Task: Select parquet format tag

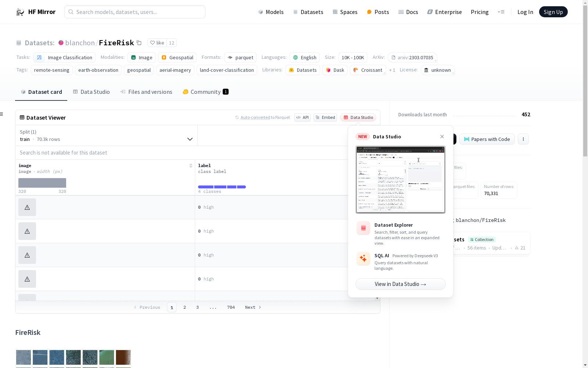Action: click(240, 57)
